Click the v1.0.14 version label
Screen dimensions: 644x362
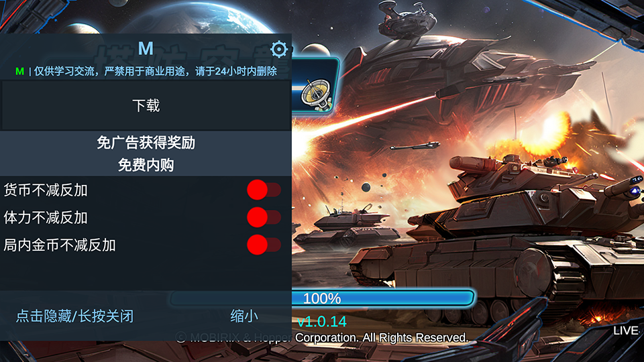321,322
